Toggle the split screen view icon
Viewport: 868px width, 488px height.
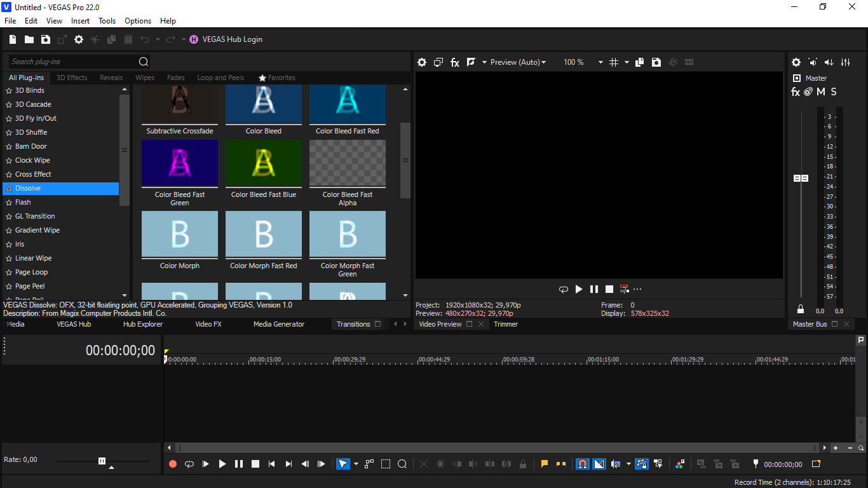click(x=471, y=62)
